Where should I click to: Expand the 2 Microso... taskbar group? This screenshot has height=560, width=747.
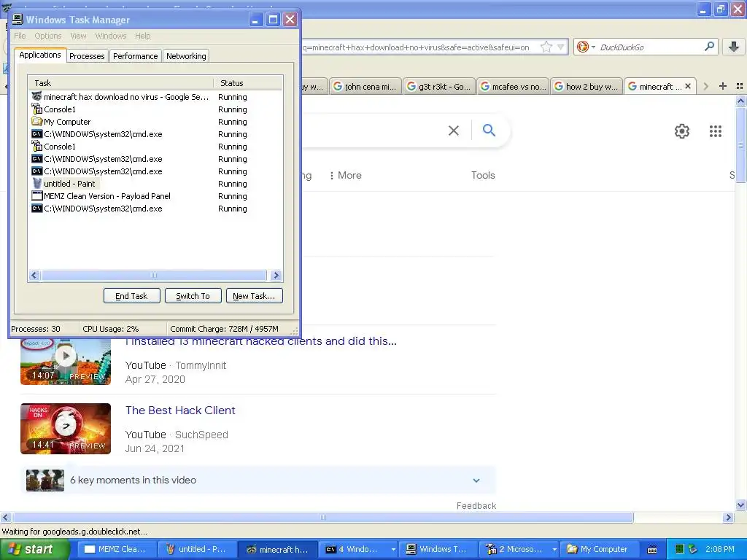[519, 549]
